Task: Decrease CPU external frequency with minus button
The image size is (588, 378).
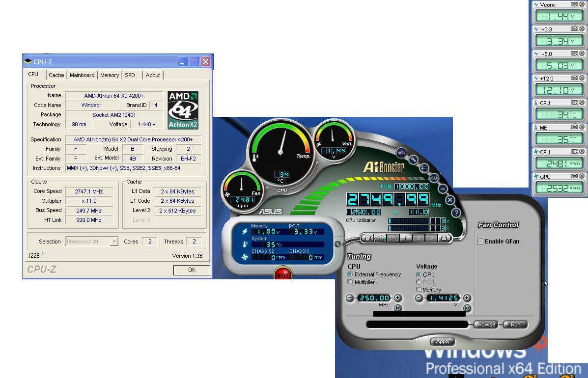Action: [349, 298]
